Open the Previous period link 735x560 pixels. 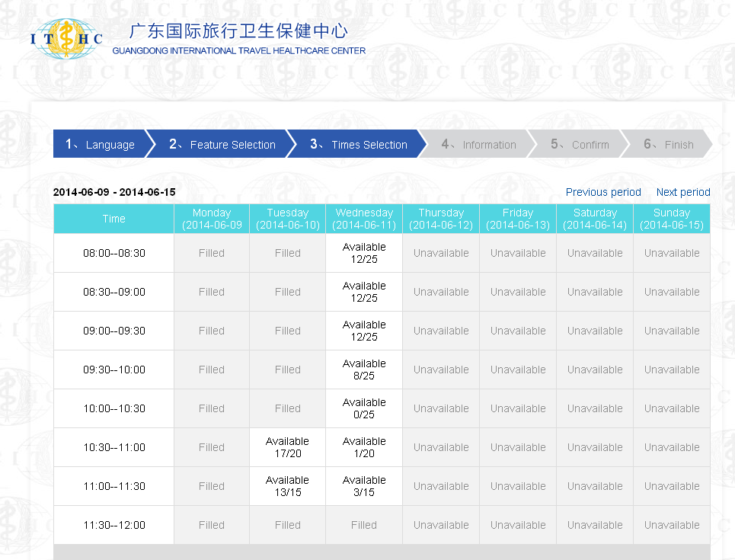tap(603, 192)
